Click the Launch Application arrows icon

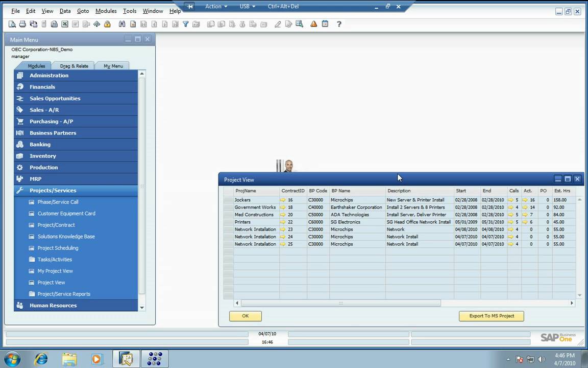coord(97,24)
